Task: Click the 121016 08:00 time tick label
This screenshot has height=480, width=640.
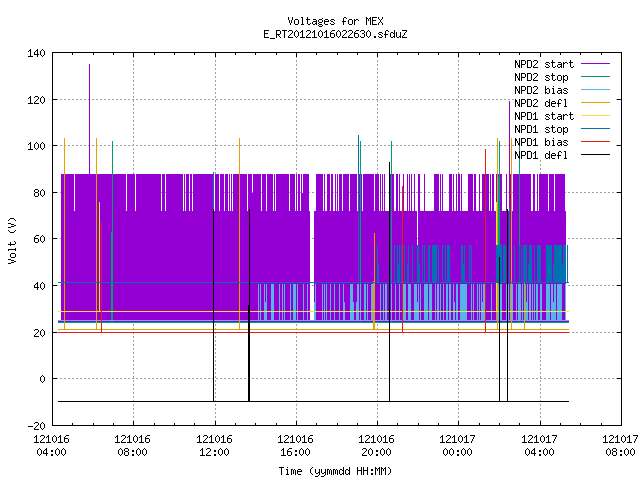Action: point(133,446)
